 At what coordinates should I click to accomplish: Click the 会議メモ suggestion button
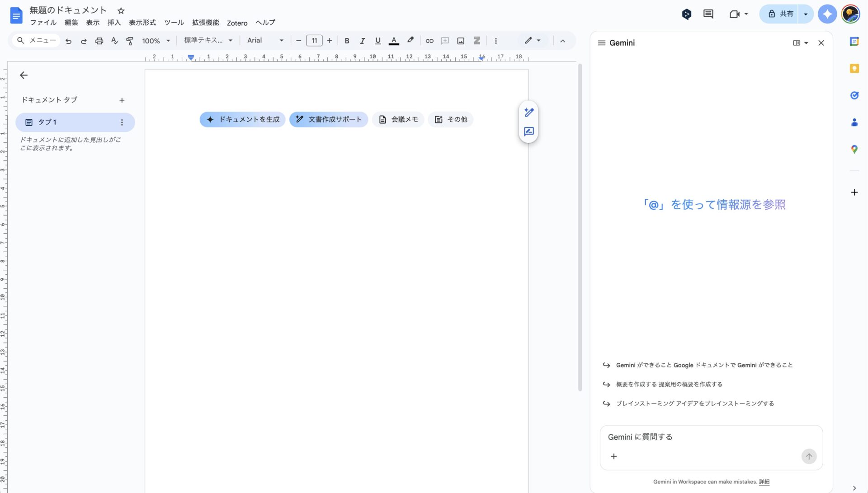click(398, 119)
